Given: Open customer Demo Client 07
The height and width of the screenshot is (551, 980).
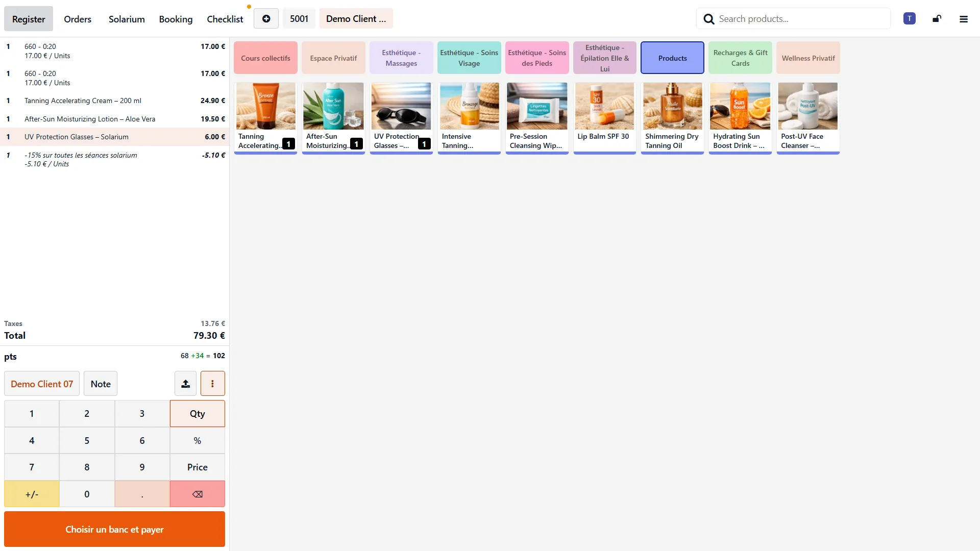Looking at the screenshot, I should click(x=42, y=384).
